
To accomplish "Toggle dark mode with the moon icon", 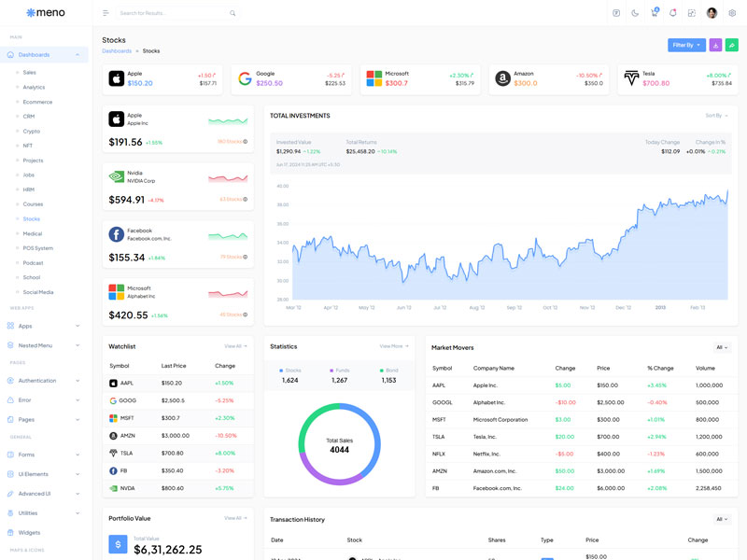I will click(635, 13).
